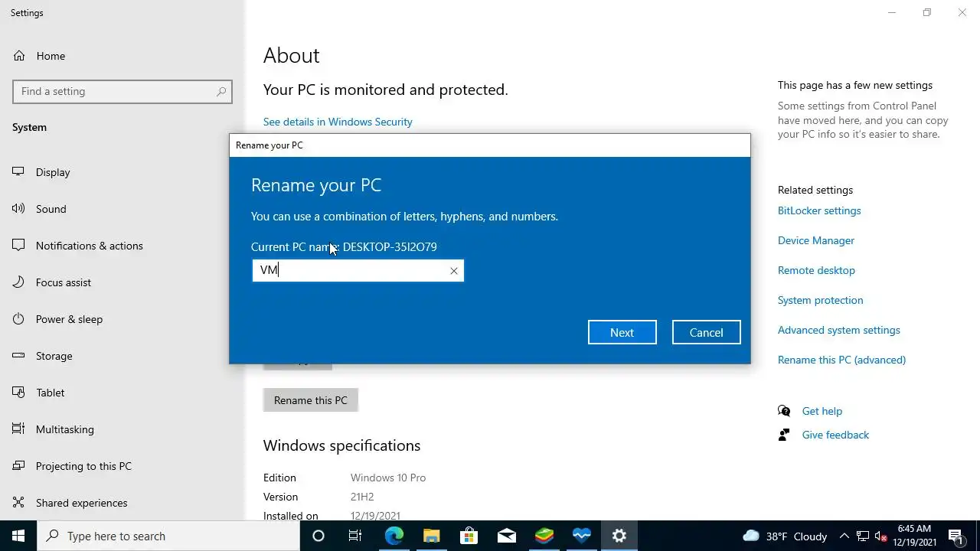Select Shared experiences in sidebar
The height and width of the screenshot is (551, 980).
[x=82, y=503]
